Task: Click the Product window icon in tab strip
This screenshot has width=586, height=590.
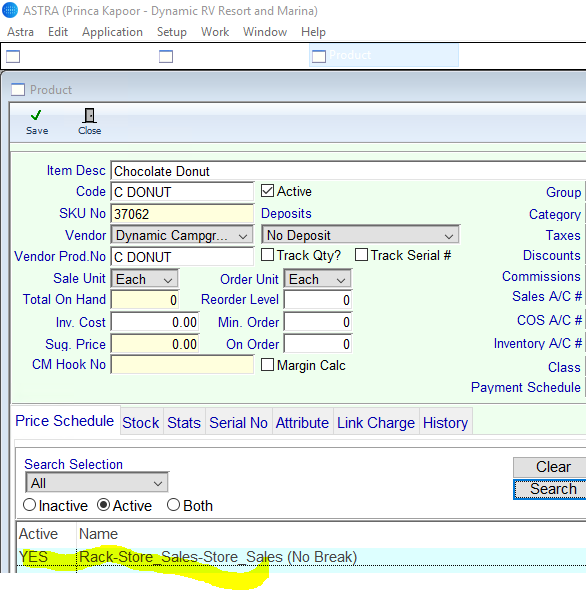Action: [319, 56]
